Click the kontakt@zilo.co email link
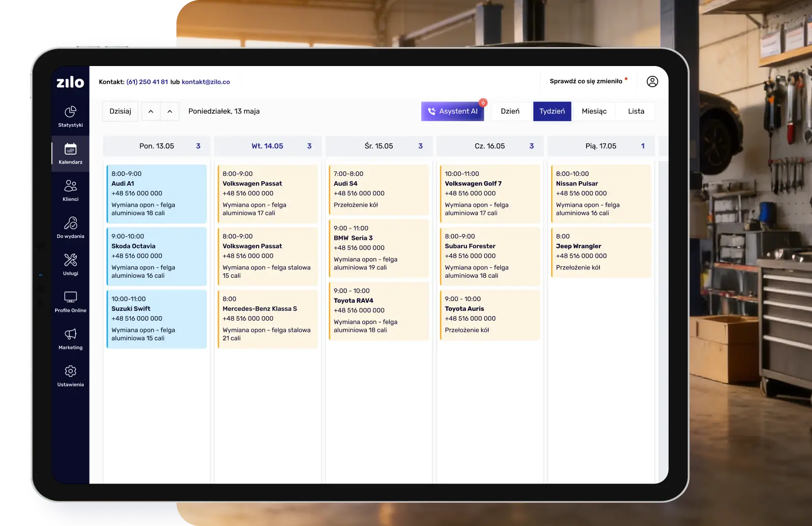The width and height of the screenshot is (812, 526). pyautogui.click(x=206, y=82)
